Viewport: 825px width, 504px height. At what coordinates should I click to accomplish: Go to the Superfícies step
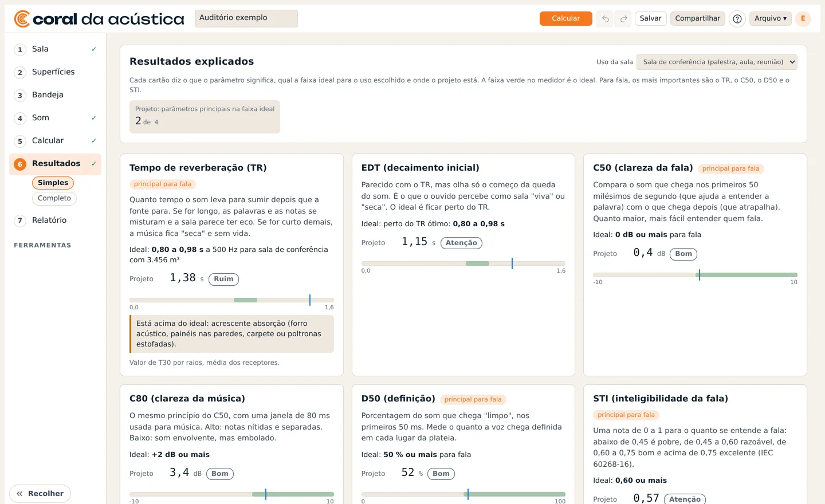point(55,72)
